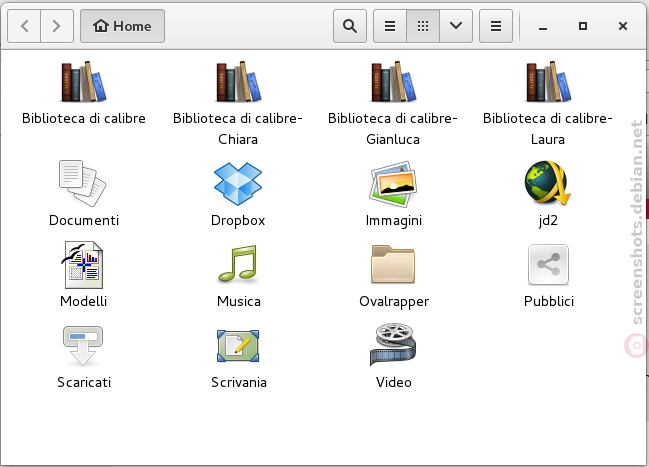Click the 'Modelli' label text
649x467 pixels.
[x=84, y=301]
